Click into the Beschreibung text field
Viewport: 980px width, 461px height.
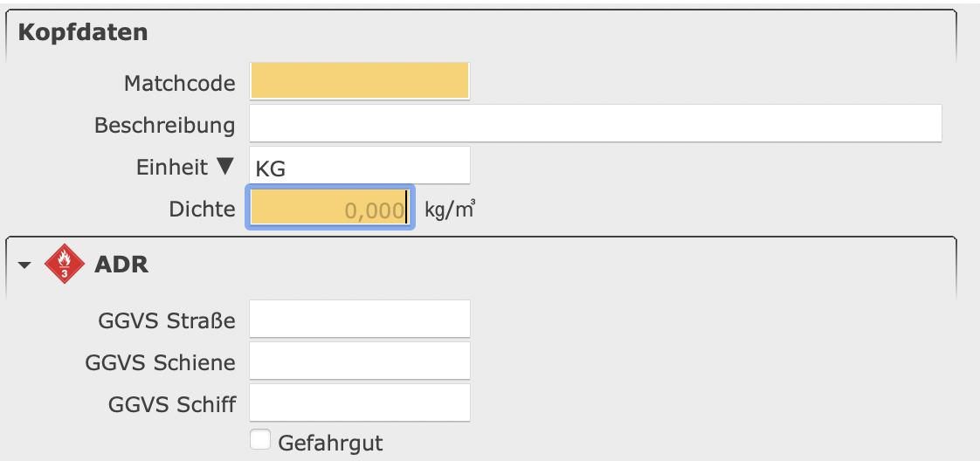(595, 123)
